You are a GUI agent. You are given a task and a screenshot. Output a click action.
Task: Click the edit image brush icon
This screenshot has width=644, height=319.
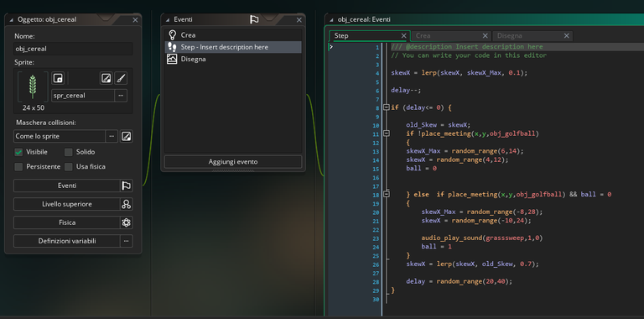pyautogui.click(x=121, y=78)
